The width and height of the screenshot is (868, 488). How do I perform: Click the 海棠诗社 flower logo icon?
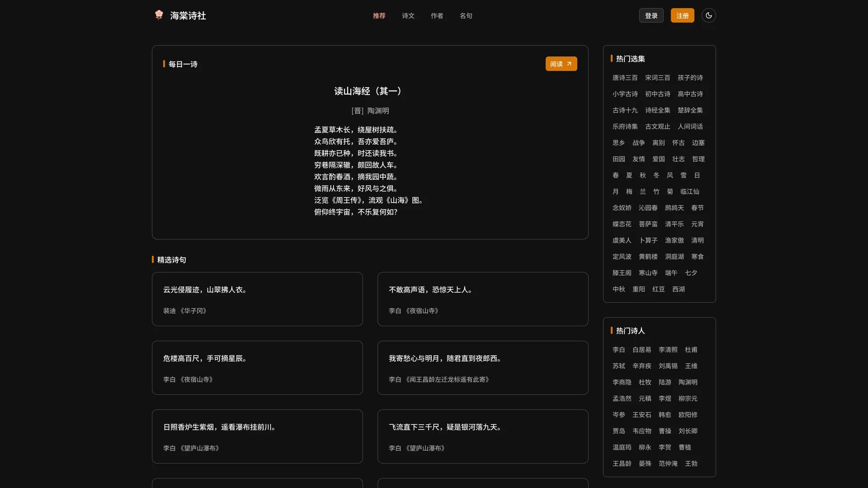(x=159, y=15)
